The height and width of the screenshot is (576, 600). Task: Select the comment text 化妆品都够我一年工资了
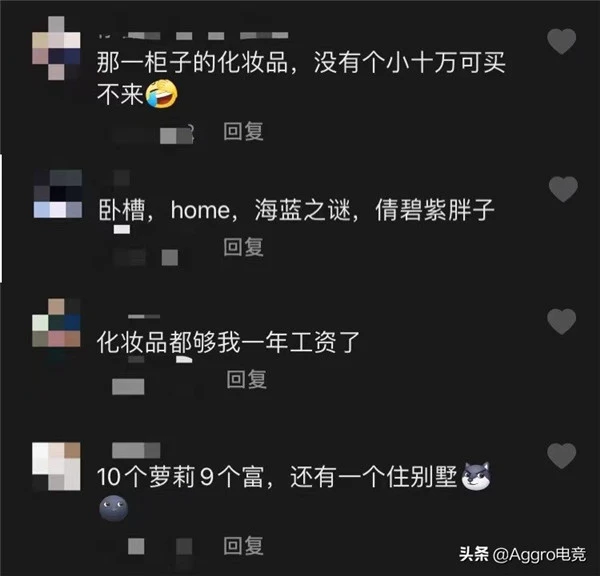pyautogui.click(x=228, y=342)
